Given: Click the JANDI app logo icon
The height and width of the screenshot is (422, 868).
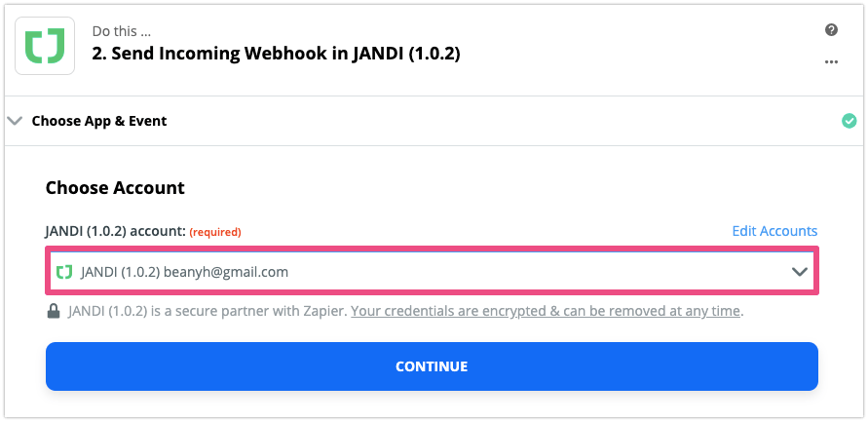Looking at the screenshot, I should pos(45,45).
